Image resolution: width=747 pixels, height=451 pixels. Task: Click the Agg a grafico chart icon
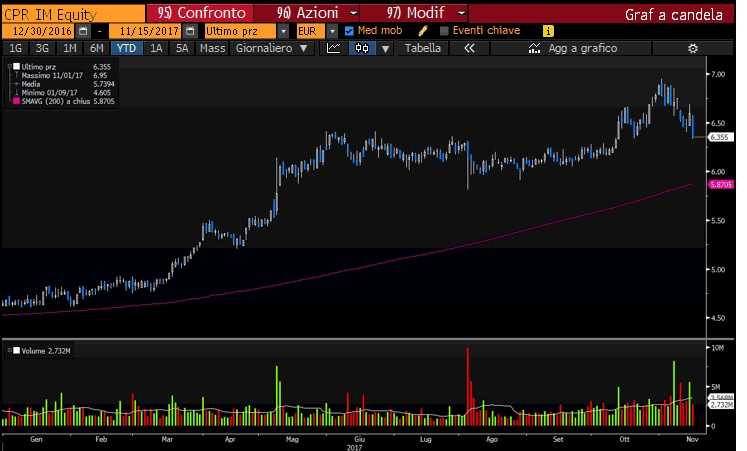coord(535,48)
